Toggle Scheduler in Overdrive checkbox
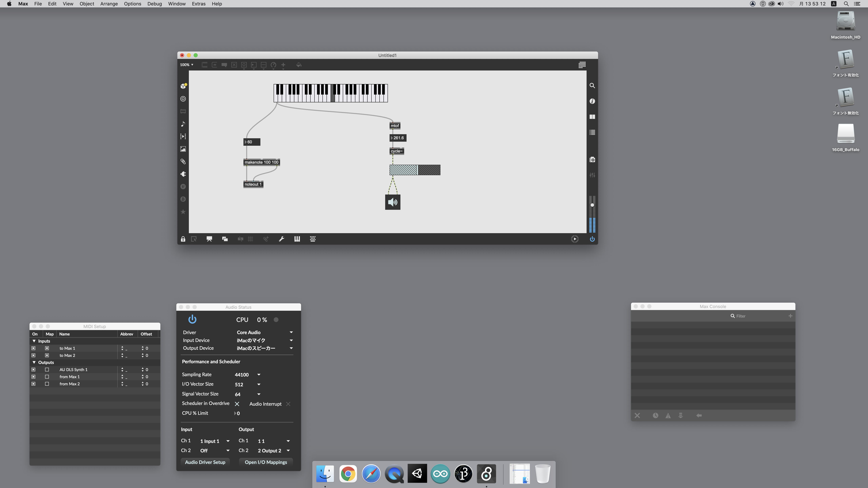This screenshot has height=488, width=868. [x=237, y=404]
